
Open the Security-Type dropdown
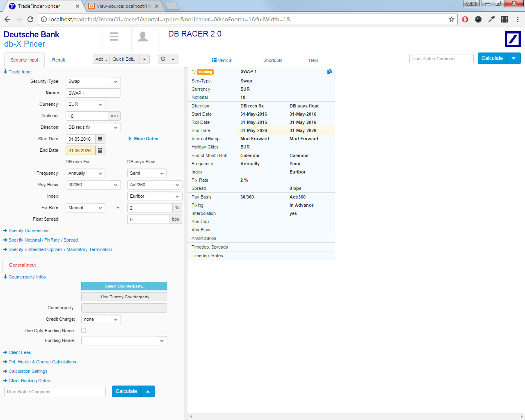pyautogui.click(x=93, y=82)
